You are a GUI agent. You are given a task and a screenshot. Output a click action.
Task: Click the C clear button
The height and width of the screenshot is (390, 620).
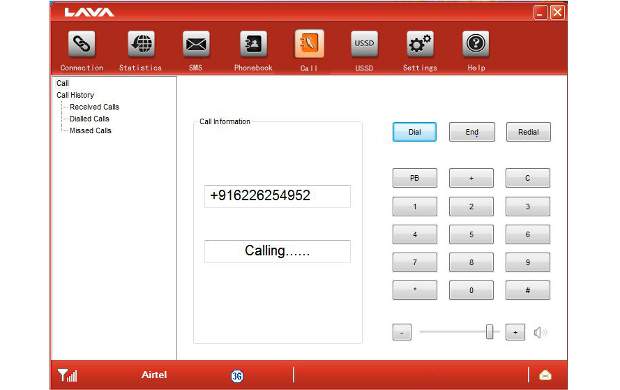(x=527, y=178)
